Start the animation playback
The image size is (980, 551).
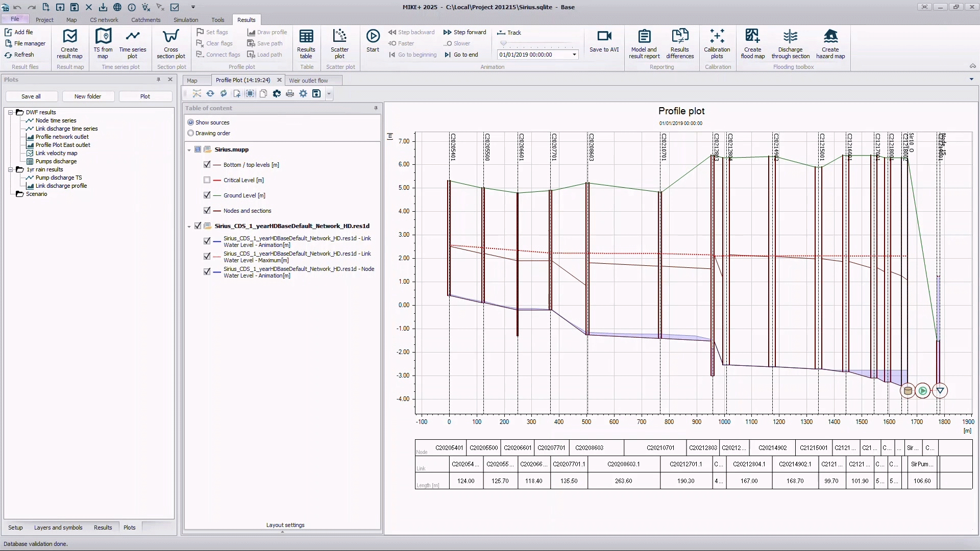click(x=373, y=37)
